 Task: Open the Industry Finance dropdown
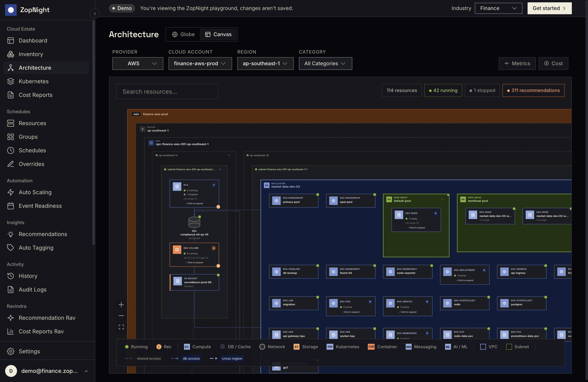[x=498, y=8]
